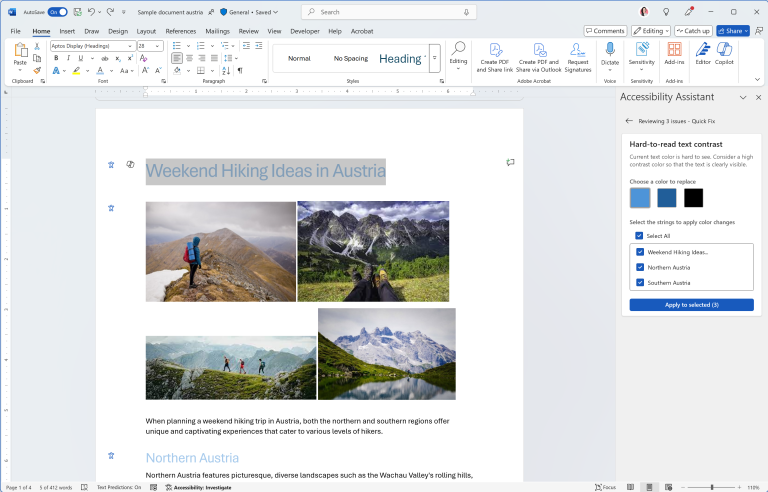This screenshot has height=492, width=768.
Task: Click the Accessibility: Investigate status item
Action: (198, 487)
